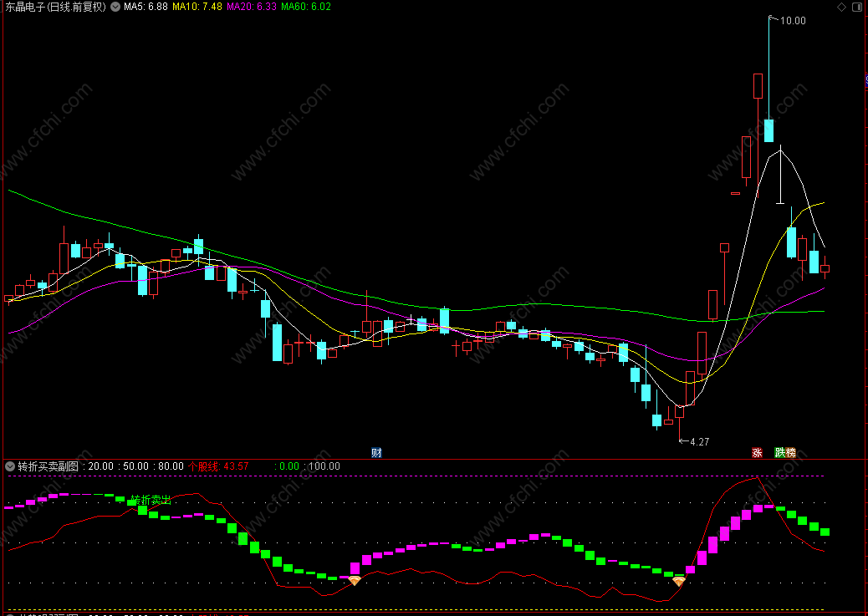This screenshot has width=868, height=616.
Task: Click the 20.00 parameter in sub-chart header
Action: pos(100,466)
